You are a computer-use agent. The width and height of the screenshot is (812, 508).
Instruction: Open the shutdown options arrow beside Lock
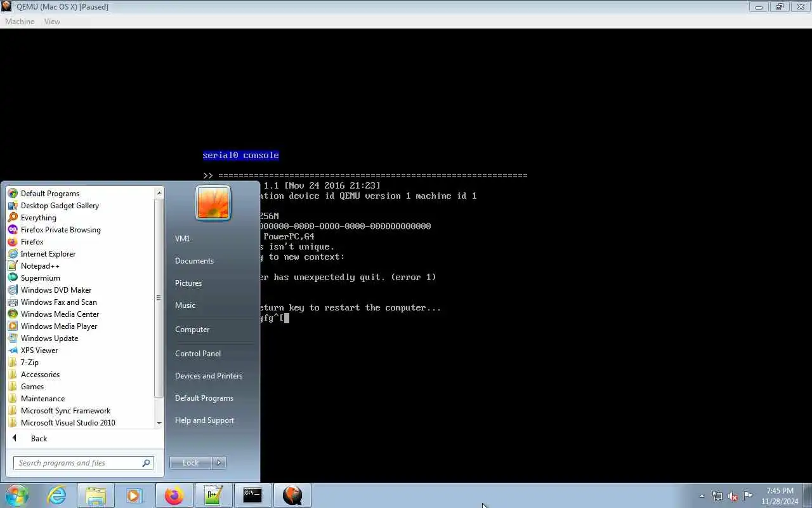(x=219, y=463)
